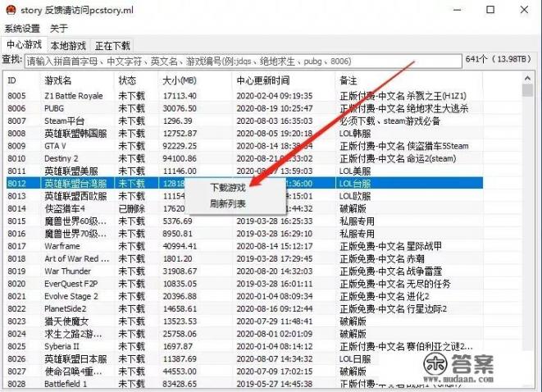Image resolution: width=542 pixels, height=392 pixels.
Task: Open the 系统设置 menu
Action: (22, 29)
